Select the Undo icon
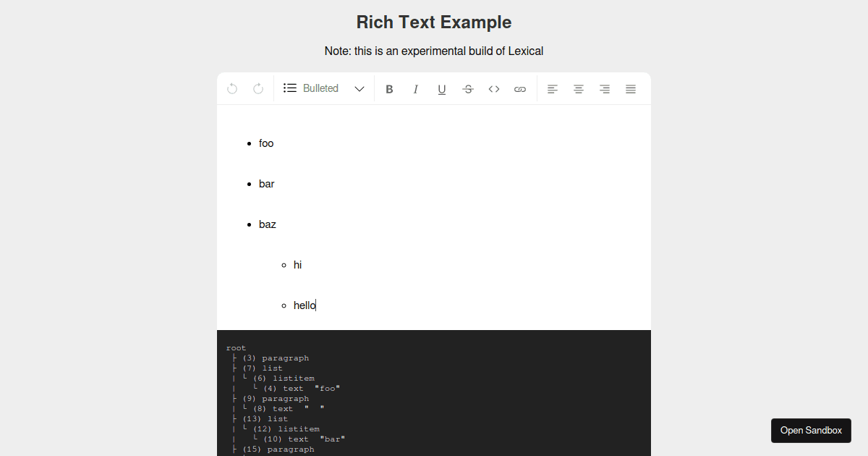The width and height of the screenshot is (868, 456). point(232,88)
